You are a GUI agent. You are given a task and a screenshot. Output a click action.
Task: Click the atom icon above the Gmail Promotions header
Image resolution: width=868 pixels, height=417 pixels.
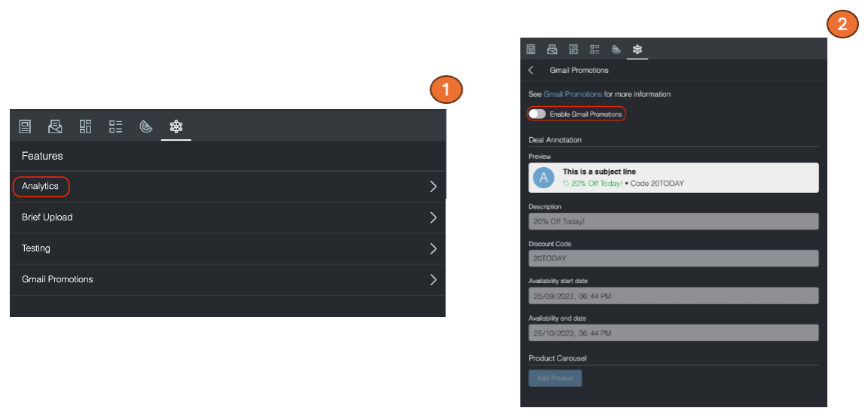coord(637,50)
